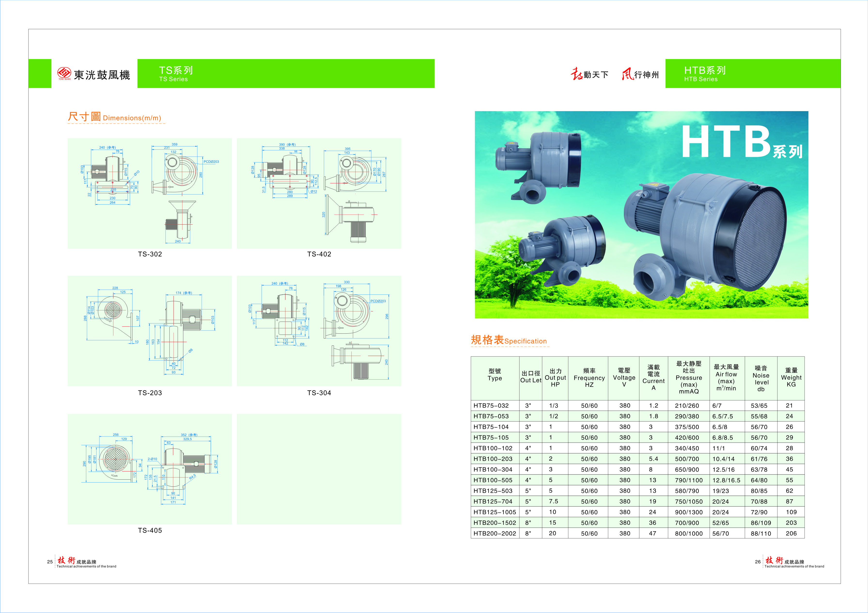Screen dimensions: 868x613
Task: Click the 東洸鼓風機 company name
Action: (102, 75)
